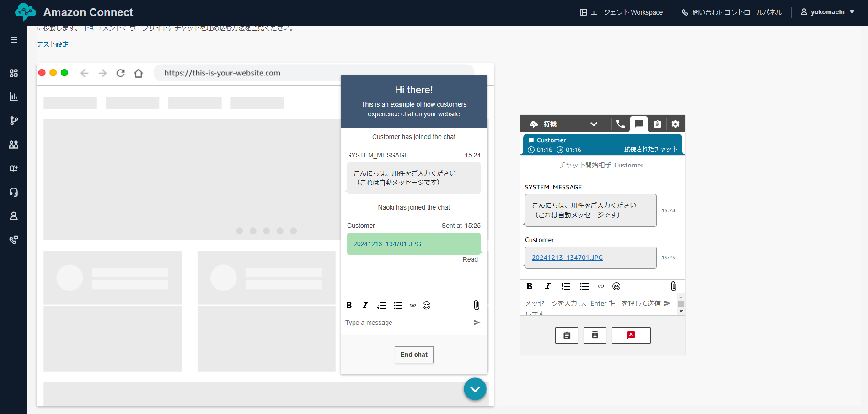Switch to the tasks clipboard tab in CCP

pyautogui.click(x=657, y=124)
